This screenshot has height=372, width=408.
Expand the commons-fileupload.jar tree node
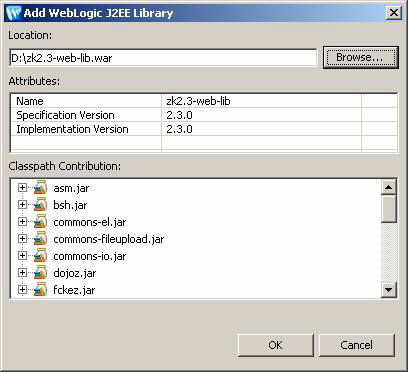[x=22, y=238]
